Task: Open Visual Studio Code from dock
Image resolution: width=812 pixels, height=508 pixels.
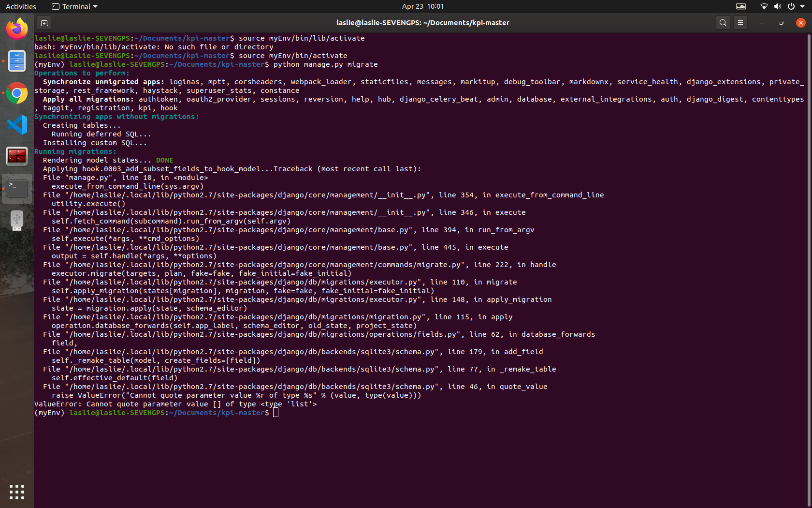Action: click(17, 125)
